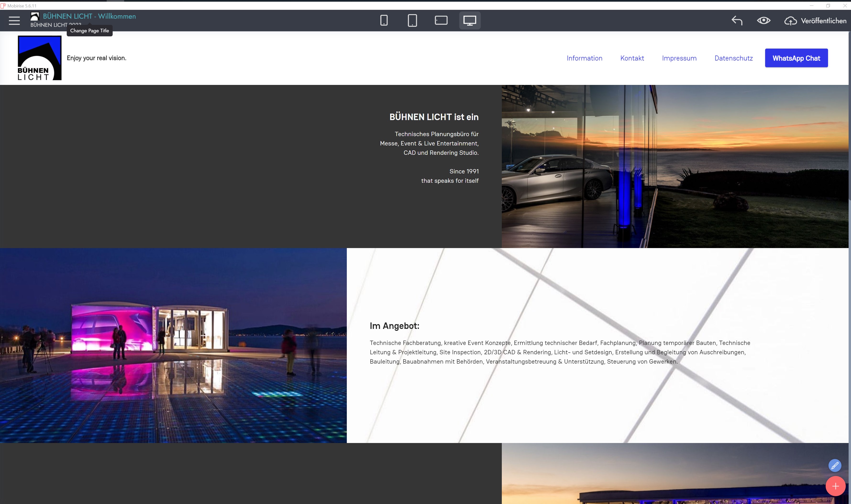Viewport: 851px width, 504px height.
Task: Click the BÜHNEN LICHT logo image
Action: (x=39, y=58)
